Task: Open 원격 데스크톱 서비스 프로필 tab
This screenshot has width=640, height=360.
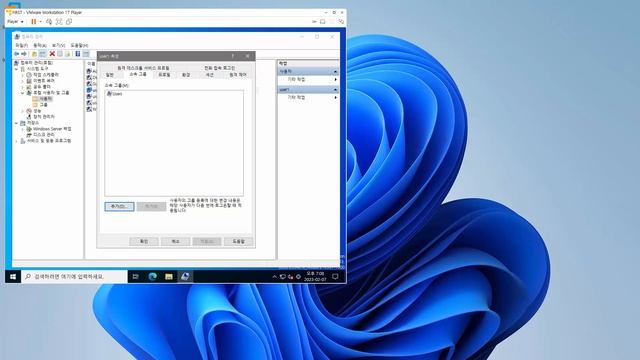Action: click(x=143, y=68)
